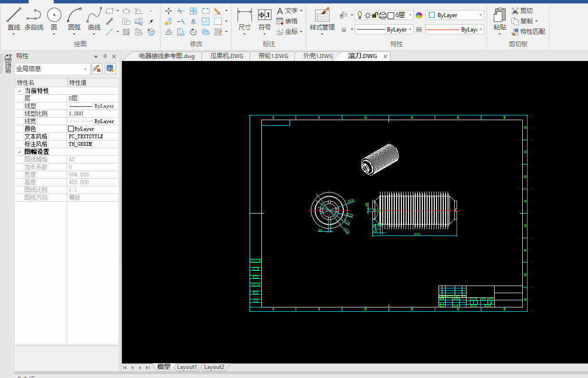Click the 特性匹配 match properties button
Viewport: 588px width, 378px height.
(x=528, y=32)
